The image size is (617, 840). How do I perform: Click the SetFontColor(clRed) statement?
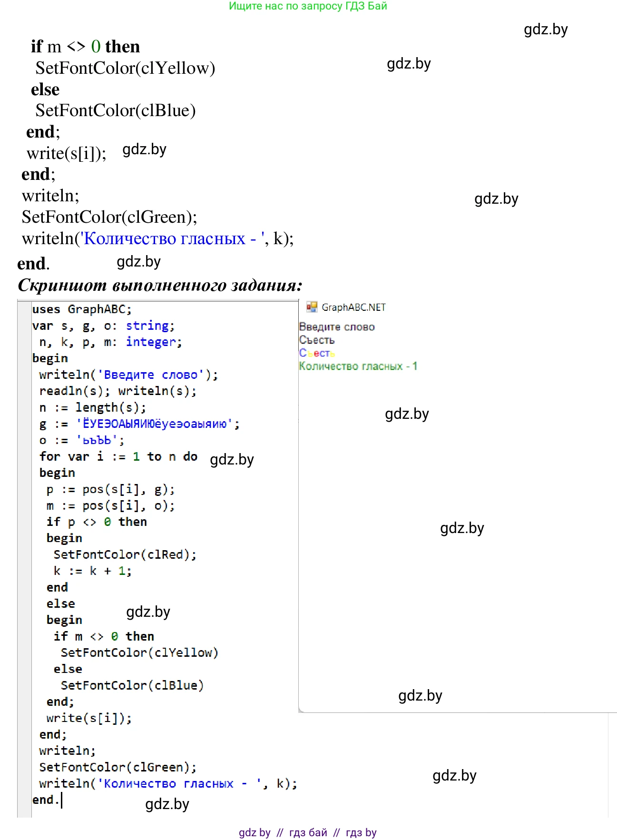[125, 554]
